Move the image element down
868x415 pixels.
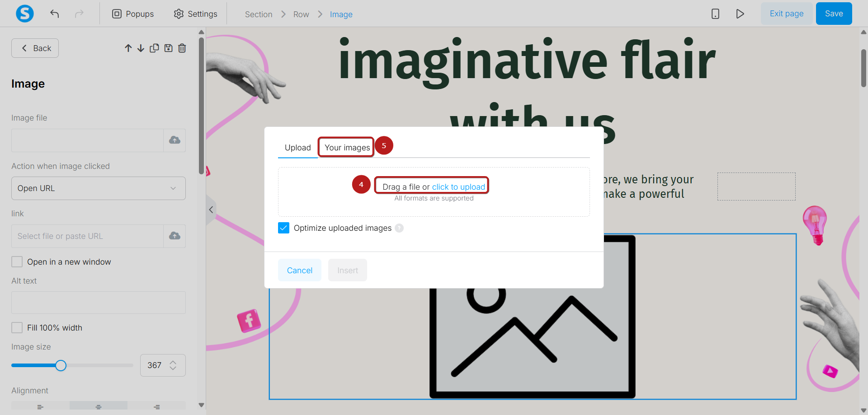(x=141, y=48)
